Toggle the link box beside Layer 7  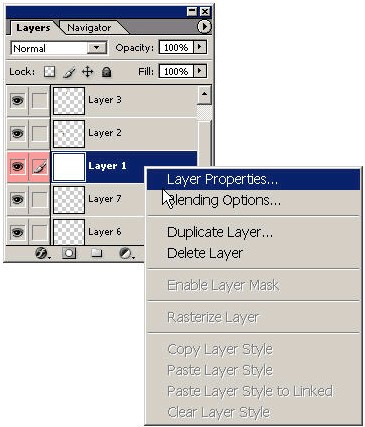click(x=40, y=199)
